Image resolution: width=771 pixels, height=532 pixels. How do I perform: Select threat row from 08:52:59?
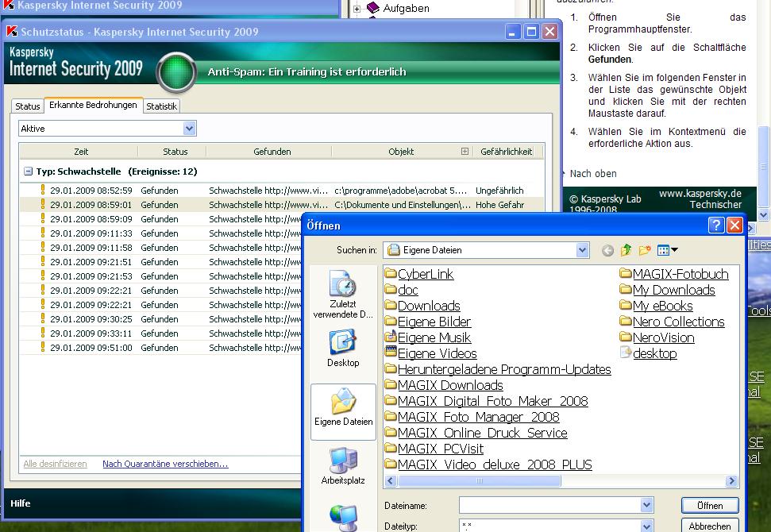coord(282,191)
